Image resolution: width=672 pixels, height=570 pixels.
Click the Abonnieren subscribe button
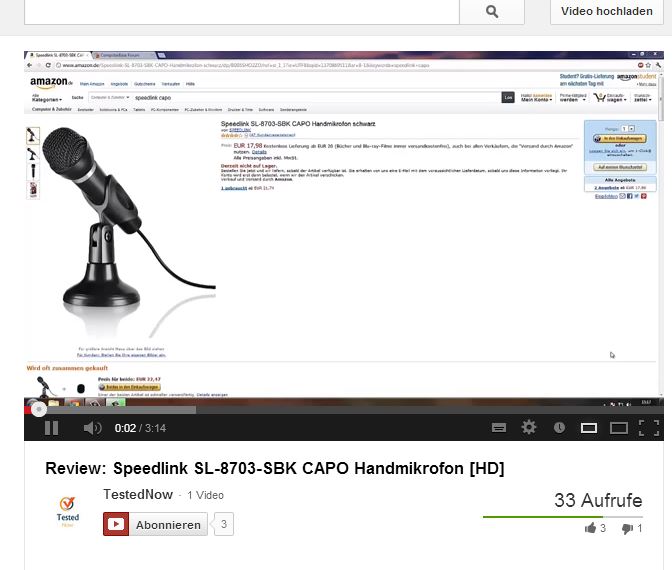[x=156, y=524]
